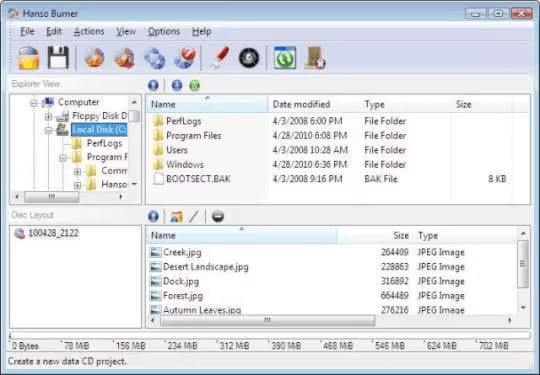Expand the Floppy Disk Drive node
Image resolution: width=540 pixels, height=375 pixels.
coord(48,116)
